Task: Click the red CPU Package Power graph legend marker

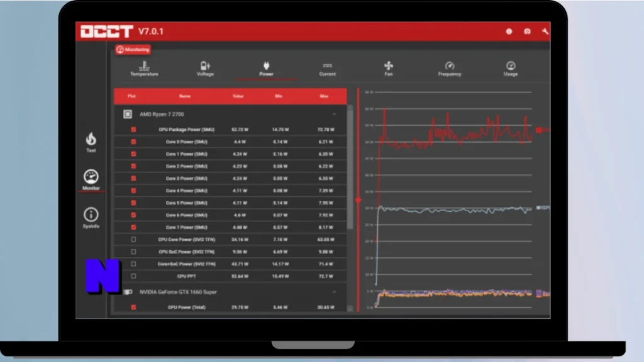Action: [x=539, y=130]
